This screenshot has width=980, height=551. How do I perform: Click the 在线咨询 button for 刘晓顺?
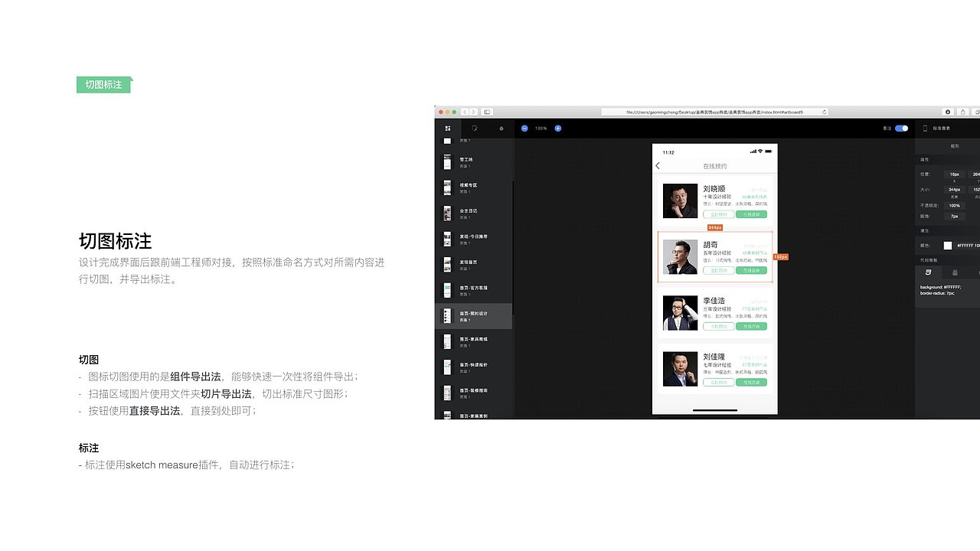[751, 214]
